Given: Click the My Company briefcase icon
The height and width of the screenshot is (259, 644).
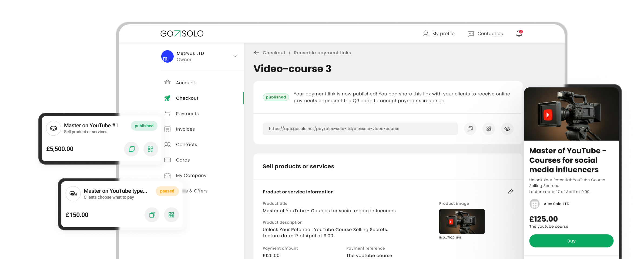Looking at the screenshot, I should (x=167, y=175).
